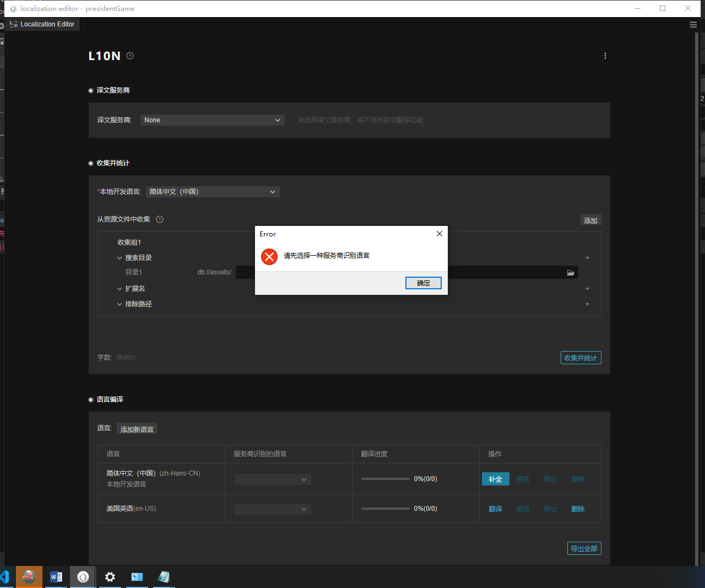Click 导出 in the 简体中文 row
705x588 pixels.
pos(551,479)
